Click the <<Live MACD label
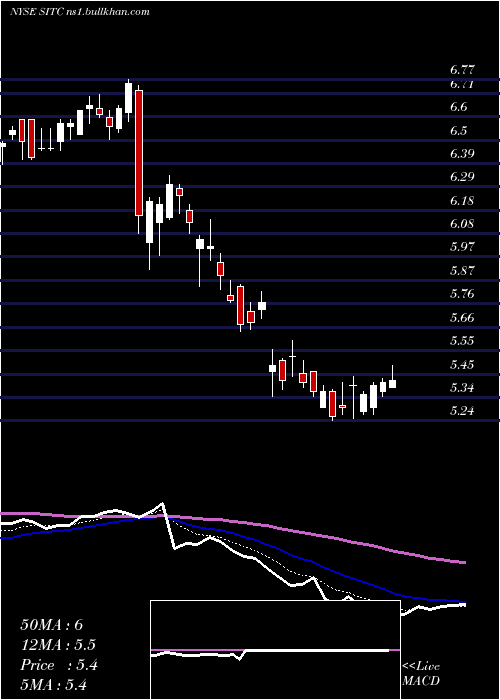Screen dimensions: 500x700 [x=421, y=674]
